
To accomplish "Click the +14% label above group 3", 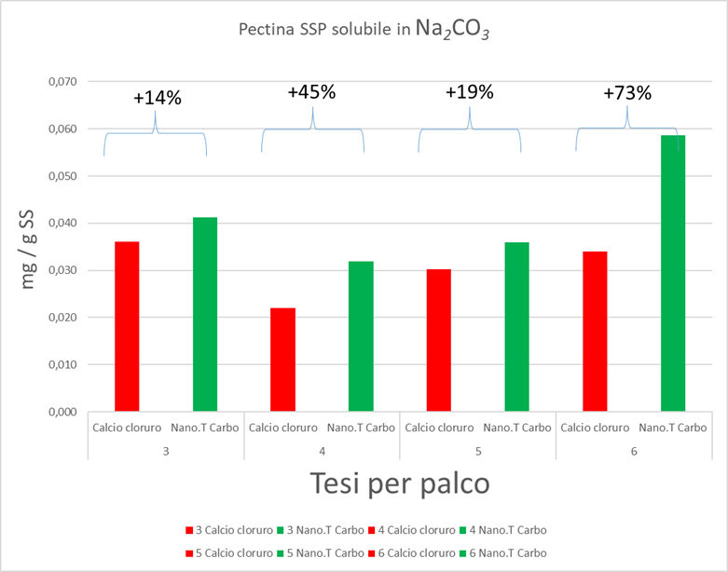I will [156, 97].
